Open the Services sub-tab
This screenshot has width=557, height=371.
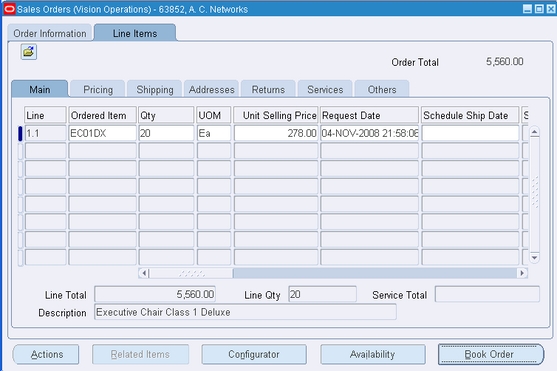coord(325,89)
